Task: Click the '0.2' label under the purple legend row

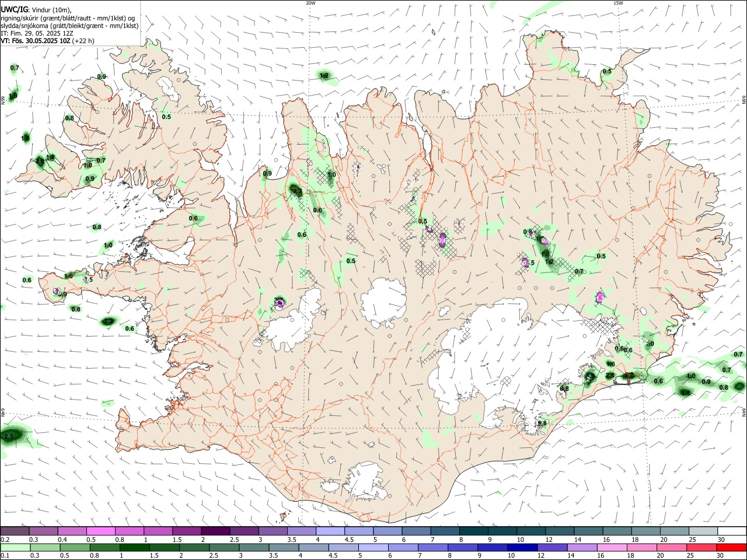Action: (x=5, y=540)
